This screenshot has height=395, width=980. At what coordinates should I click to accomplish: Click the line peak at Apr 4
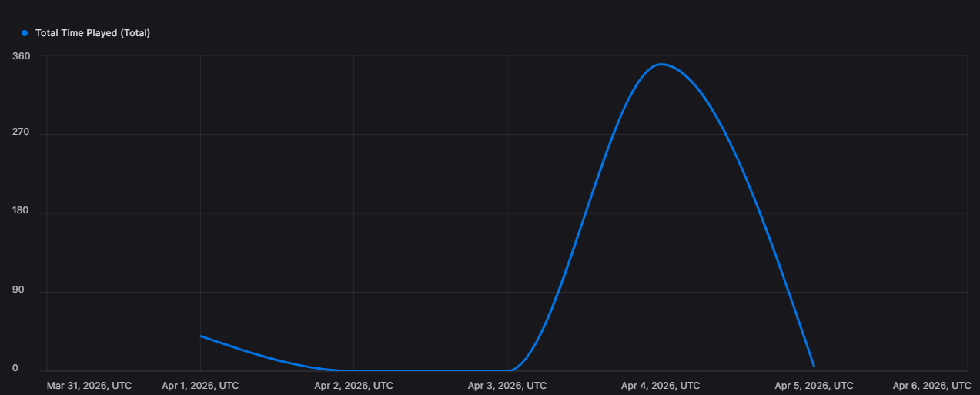661,65
